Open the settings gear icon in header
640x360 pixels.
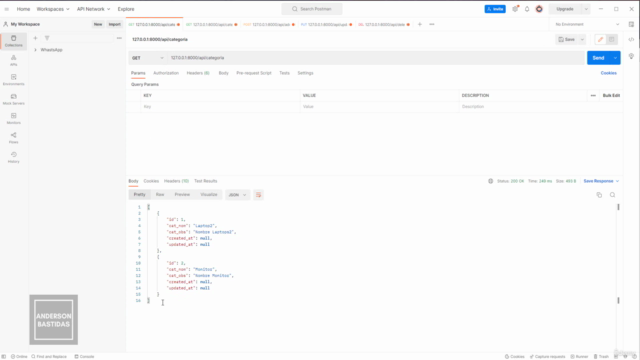point(515,9)
